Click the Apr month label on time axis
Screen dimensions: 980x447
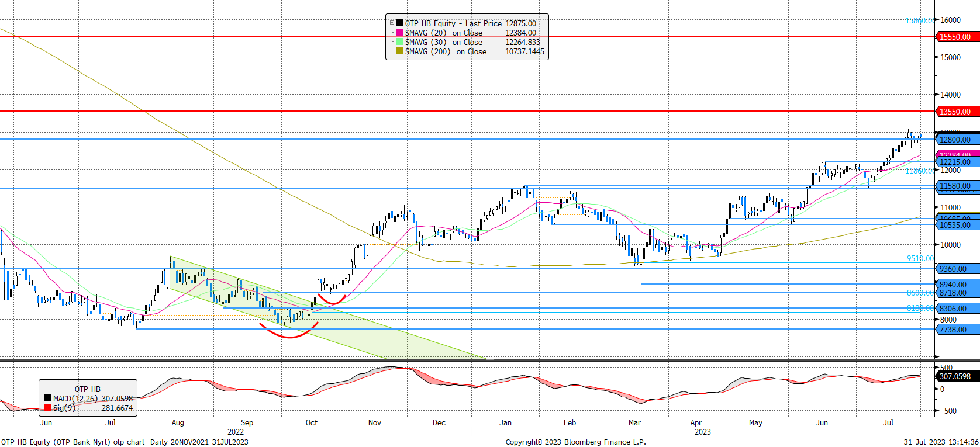click(696, 422)
